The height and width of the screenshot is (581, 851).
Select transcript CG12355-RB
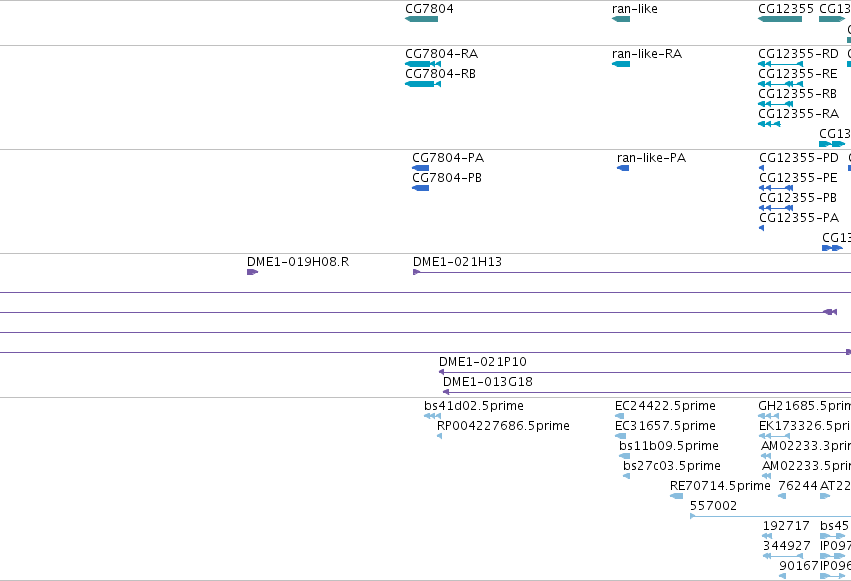coord(776,104)
